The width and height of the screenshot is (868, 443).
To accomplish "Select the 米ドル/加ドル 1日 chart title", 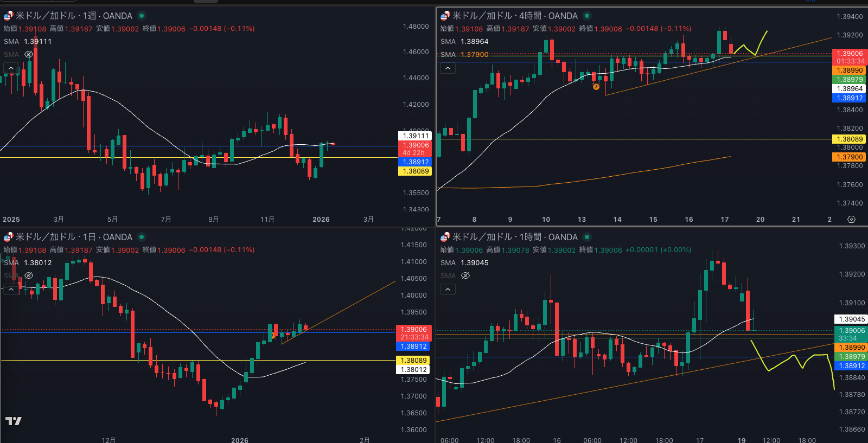I will point(74,237).
